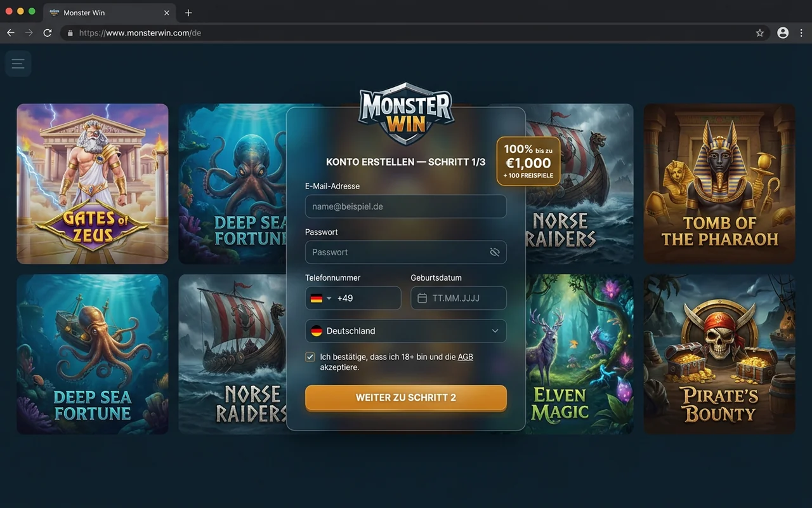Open the bottom-row Norse Raiders tile
Screen dimensions: 812x508
tap(232, 354)
